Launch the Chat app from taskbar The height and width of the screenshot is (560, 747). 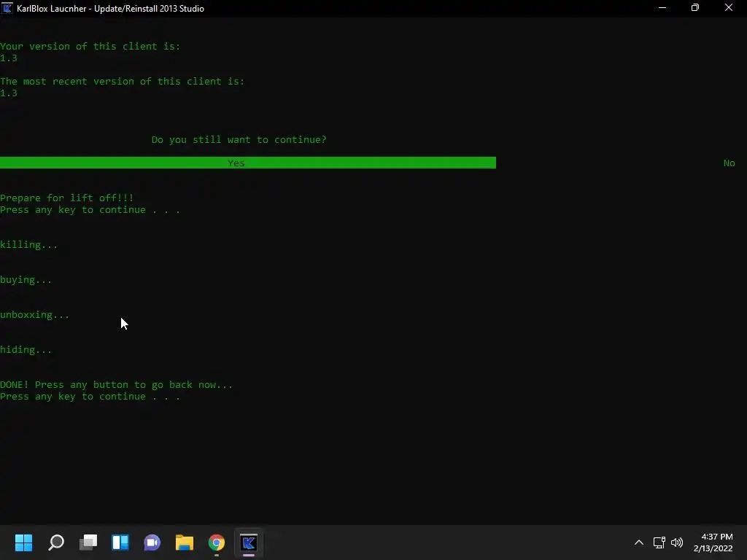(x=152, y=542)
